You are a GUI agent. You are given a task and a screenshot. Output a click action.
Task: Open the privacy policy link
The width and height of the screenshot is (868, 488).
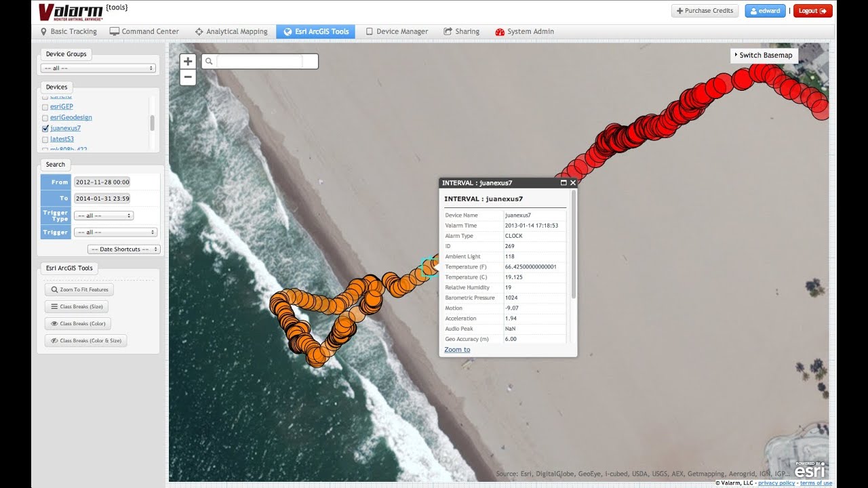pyautogui.click(x=776, y=483)
